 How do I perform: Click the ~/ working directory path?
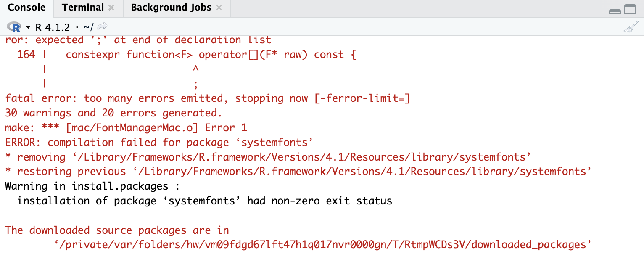(88, 27)
